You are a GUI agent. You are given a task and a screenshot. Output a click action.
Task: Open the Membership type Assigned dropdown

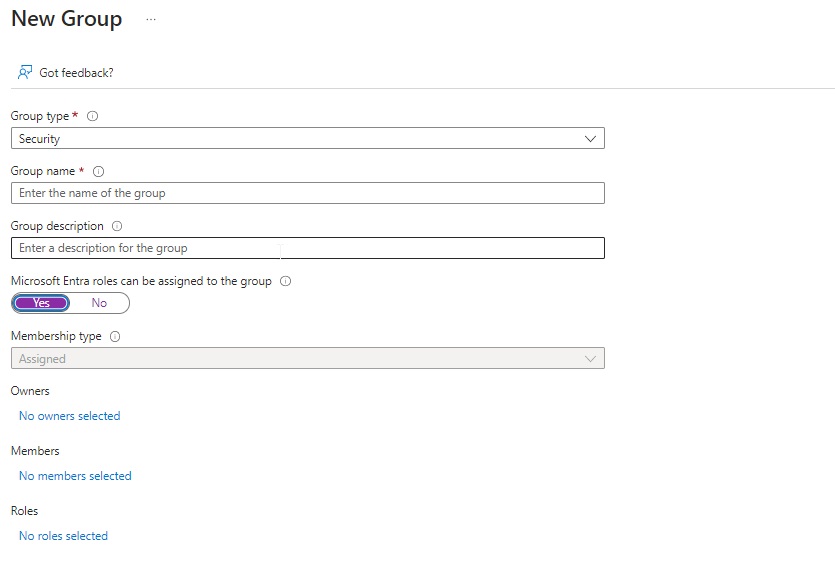click(x=300, y=358)
